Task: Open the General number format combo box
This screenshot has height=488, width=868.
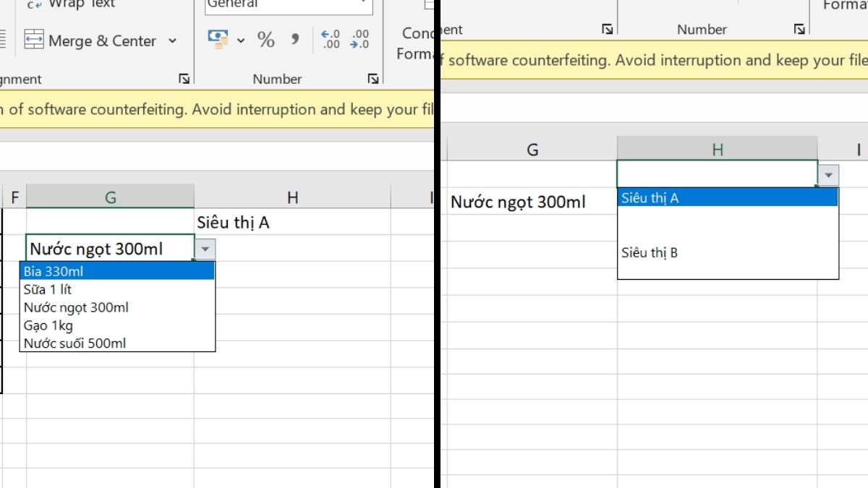Action: [288, 6]
